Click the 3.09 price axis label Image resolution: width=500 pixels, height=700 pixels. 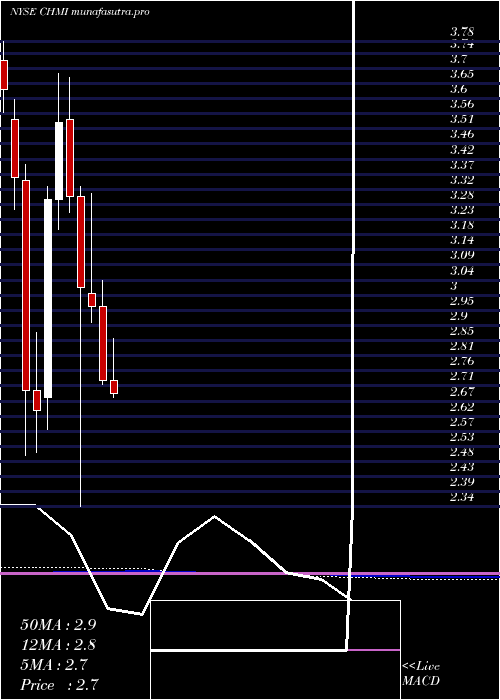tap(462, 255)
